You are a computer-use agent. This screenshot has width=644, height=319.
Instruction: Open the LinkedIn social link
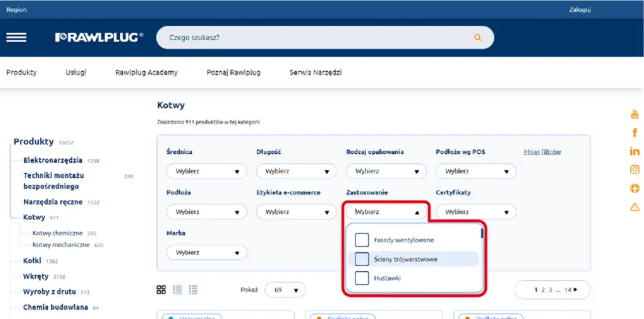[634, 151]
